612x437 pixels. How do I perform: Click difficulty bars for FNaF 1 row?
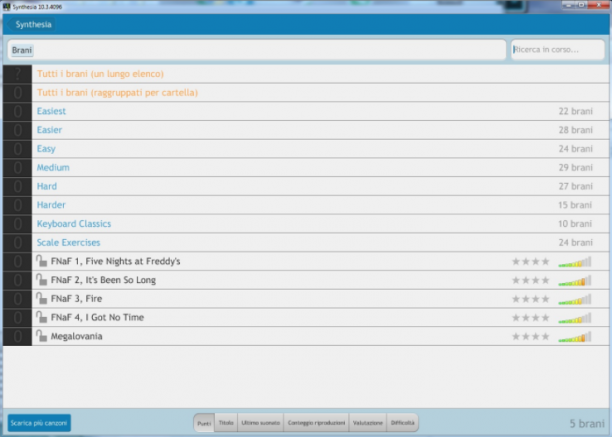tap(575, 262)
